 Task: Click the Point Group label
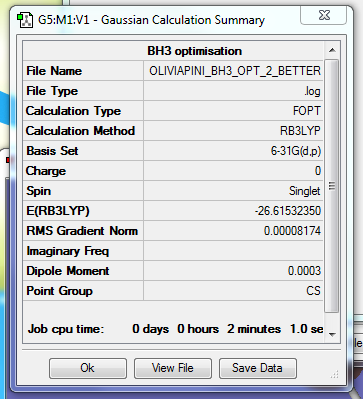coord(59,291)
